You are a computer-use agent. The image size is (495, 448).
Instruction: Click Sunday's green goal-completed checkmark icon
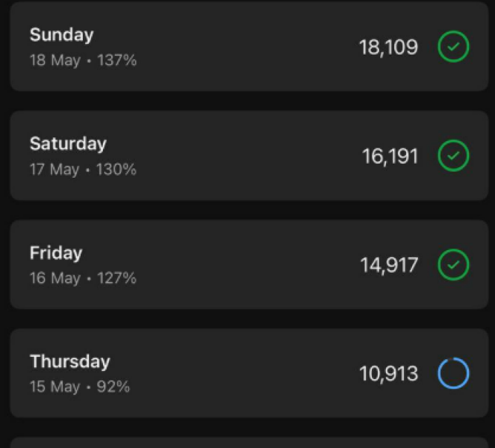point(453,47)
